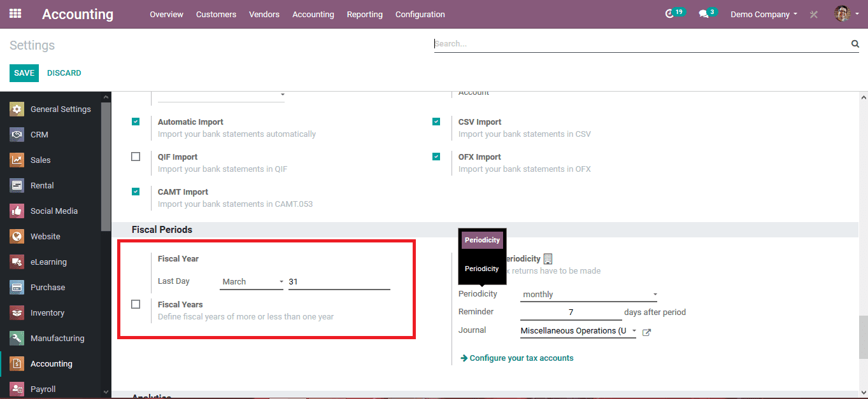Image resolution: width=868 pixels, height=399 pixels.
Task: Click the Purchase card icon
Action: (17, 287)
